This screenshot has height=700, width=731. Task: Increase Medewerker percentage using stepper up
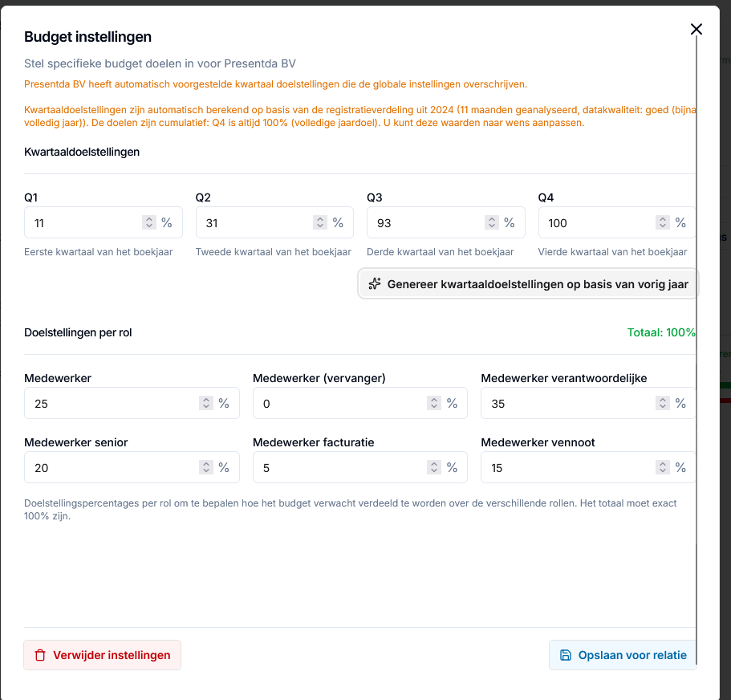coord(205,400)
